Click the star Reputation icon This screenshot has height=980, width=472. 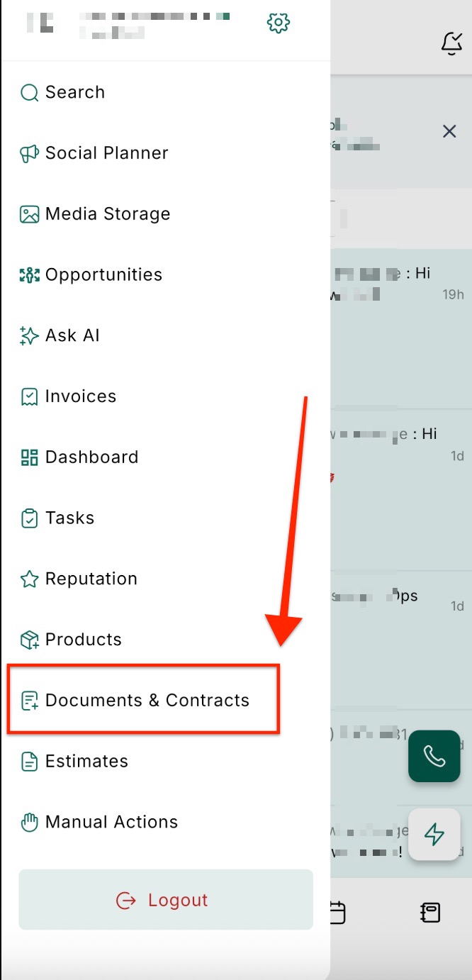coord(29,579)
